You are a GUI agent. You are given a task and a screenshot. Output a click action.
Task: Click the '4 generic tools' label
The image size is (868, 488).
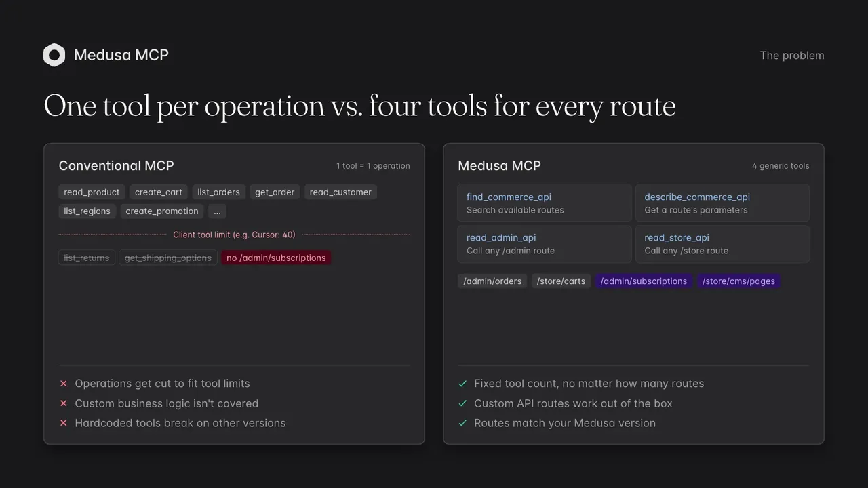(x=781, y=166)
